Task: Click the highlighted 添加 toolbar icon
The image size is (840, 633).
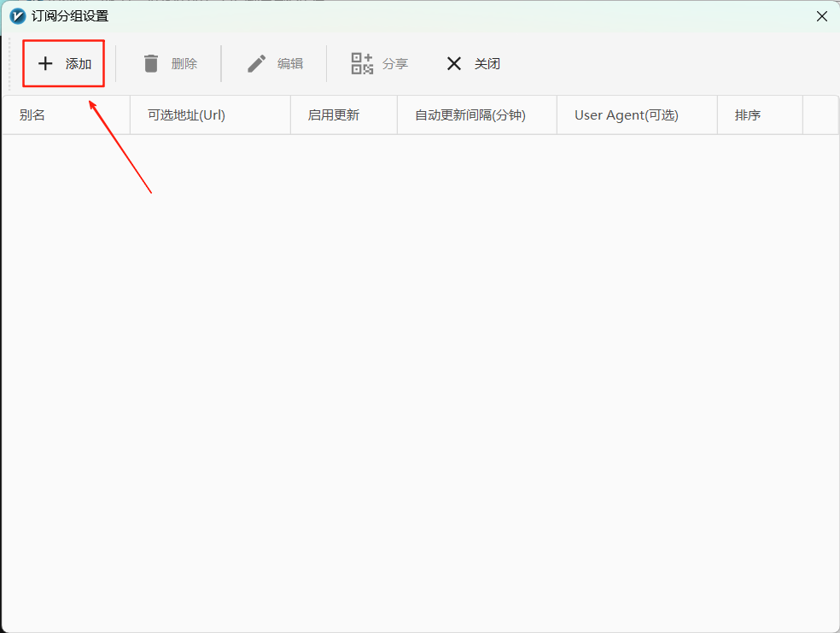Action: [x=63, y=62]
